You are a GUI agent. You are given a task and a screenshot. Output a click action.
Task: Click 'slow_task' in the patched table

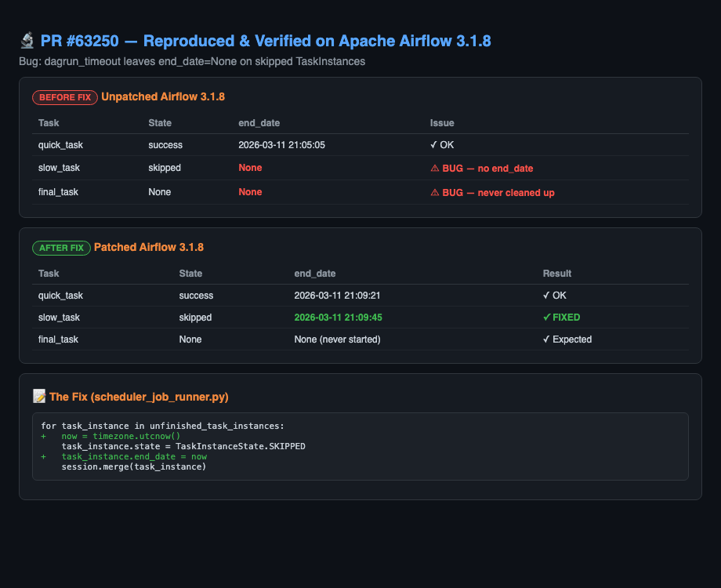[59, 318]
